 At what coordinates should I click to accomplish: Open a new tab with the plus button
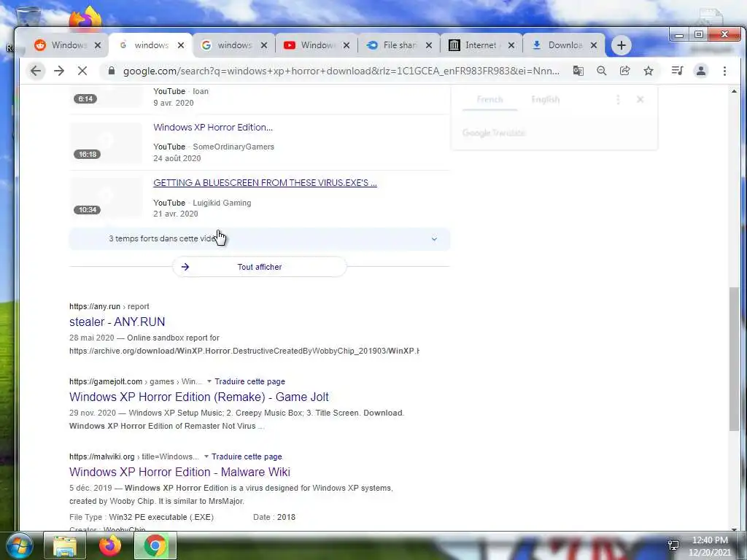point(622,45)
